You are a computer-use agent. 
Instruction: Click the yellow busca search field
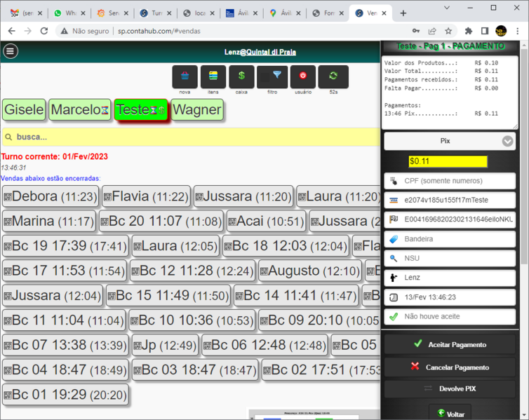point(191,137)
